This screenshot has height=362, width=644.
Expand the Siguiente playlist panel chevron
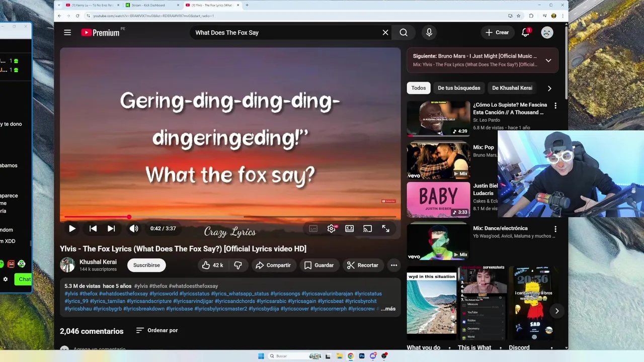coord(548,60)
